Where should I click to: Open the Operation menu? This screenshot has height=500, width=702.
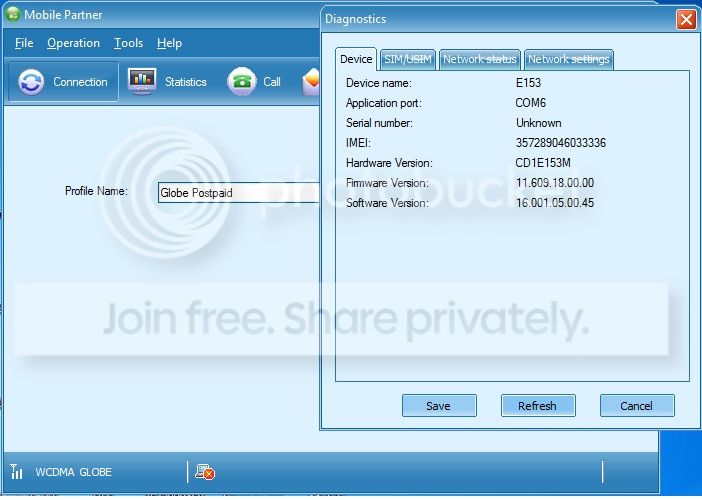[73, 43]
